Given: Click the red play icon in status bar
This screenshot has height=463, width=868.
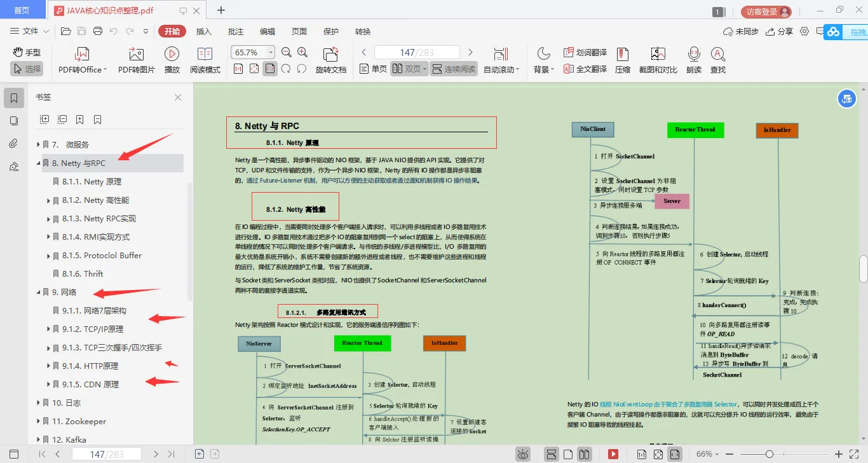Looking at the screenshot, I should 613,454.
